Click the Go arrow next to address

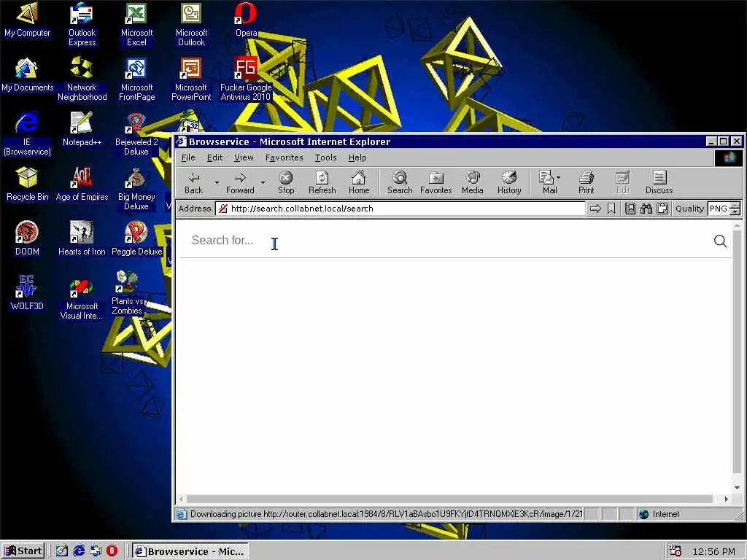coord(595,209)
